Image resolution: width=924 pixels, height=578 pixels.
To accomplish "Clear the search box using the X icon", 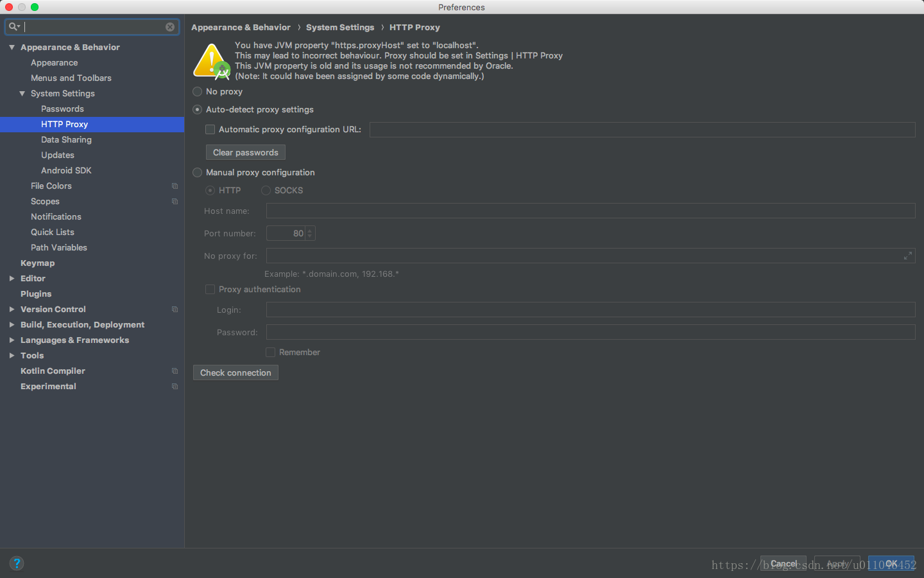I will tap(169, 26).
